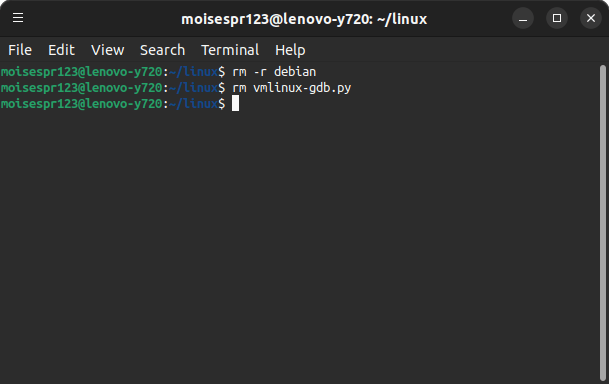This screenshot has width=609, height=384.
Task: Click the window title moisespr123@lenovo-y720: ~/linux
Action: tap(304, 19)
